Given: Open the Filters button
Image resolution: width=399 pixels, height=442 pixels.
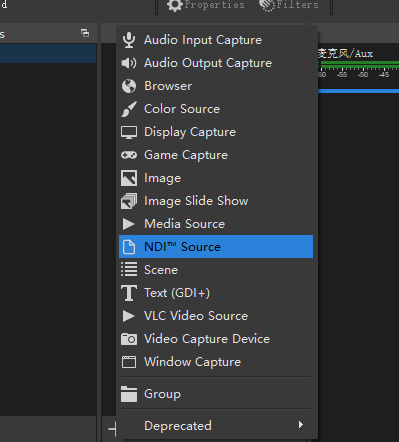Looking at the screenshot, I should click(x=289, y=5).
